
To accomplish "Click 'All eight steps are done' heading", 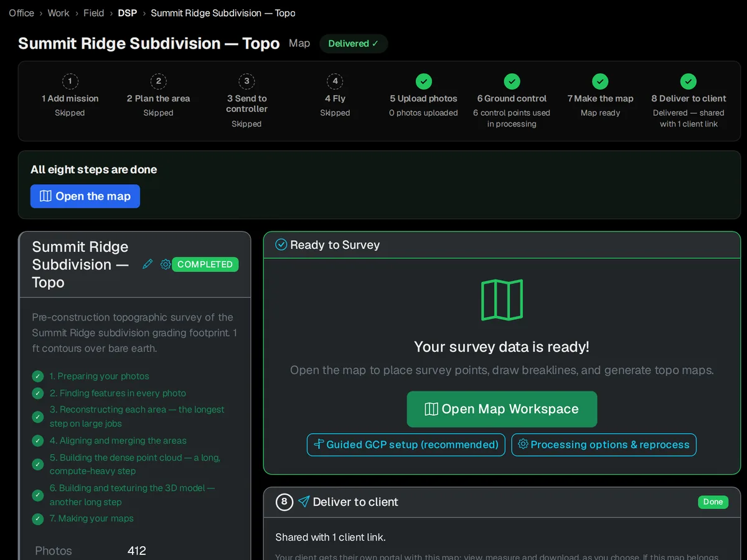I will coord(93,169).
